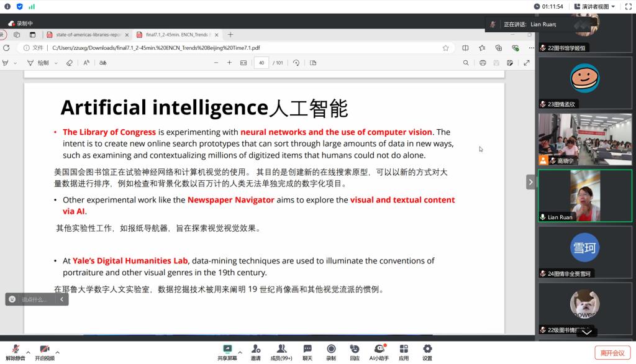The image size is (636, 364).
Task: Show more participants with down chevron
Action: click(x=586, y=332)
